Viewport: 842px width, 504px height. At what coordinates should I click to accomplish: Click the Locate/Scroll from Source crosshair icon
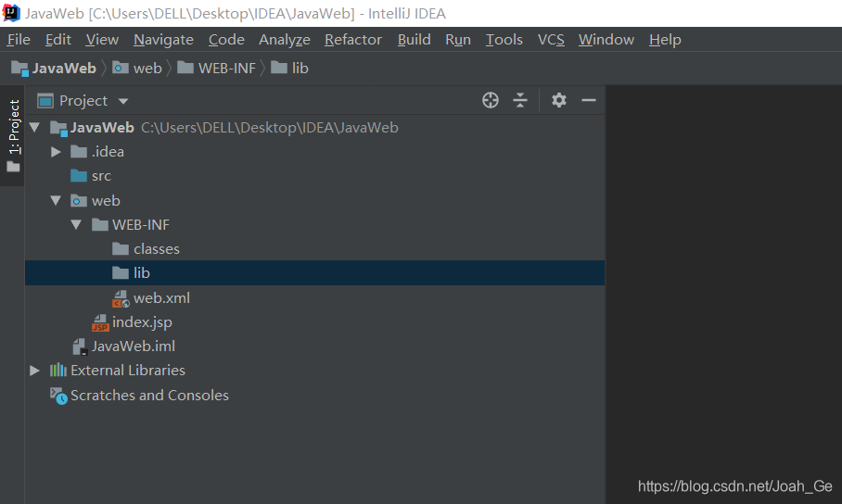coord(491,100)
